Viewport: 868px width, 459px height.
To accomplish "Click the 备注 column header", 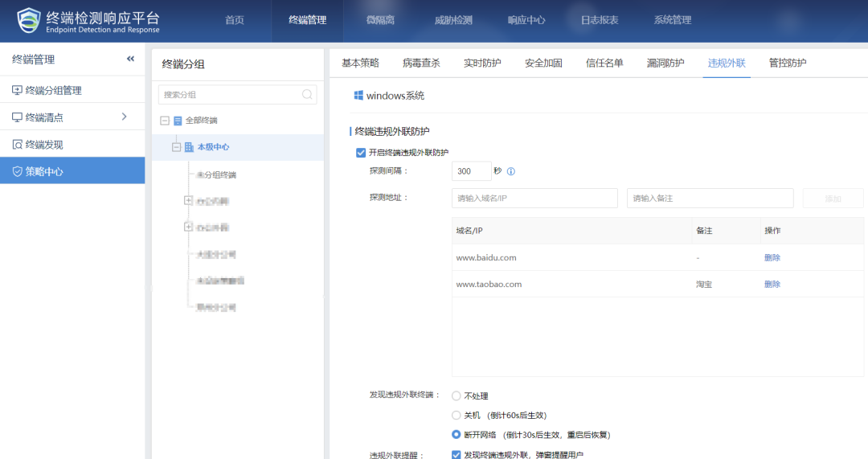I will point(726,231).
